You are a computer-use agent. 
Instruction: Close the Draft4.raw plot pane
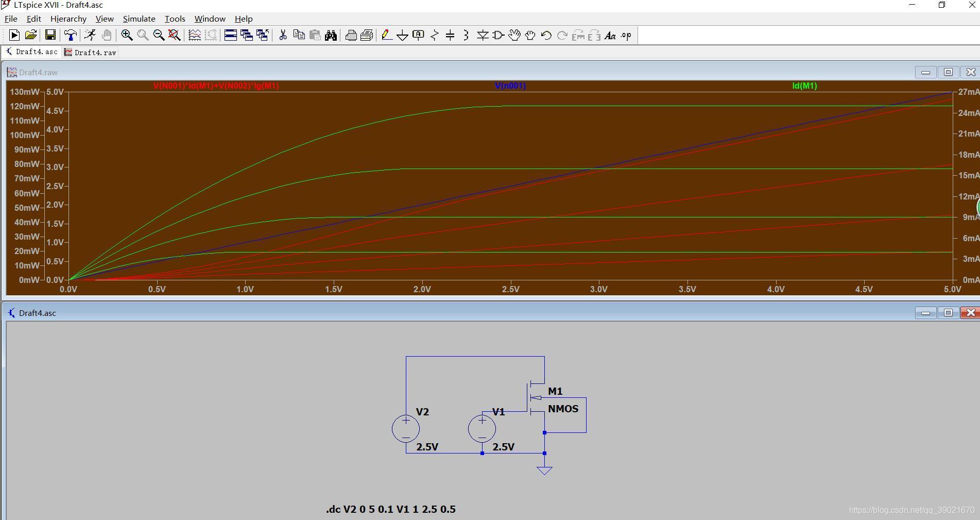[x=971, y=72]
